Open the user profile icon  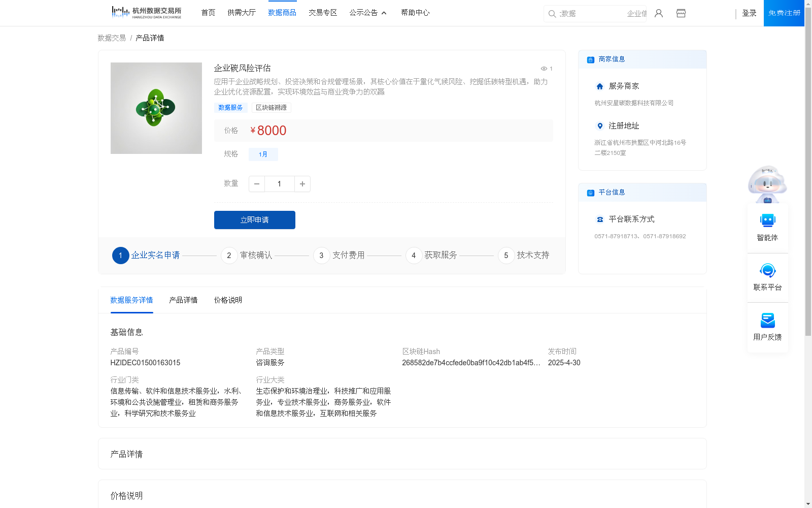tap(659, 13)
